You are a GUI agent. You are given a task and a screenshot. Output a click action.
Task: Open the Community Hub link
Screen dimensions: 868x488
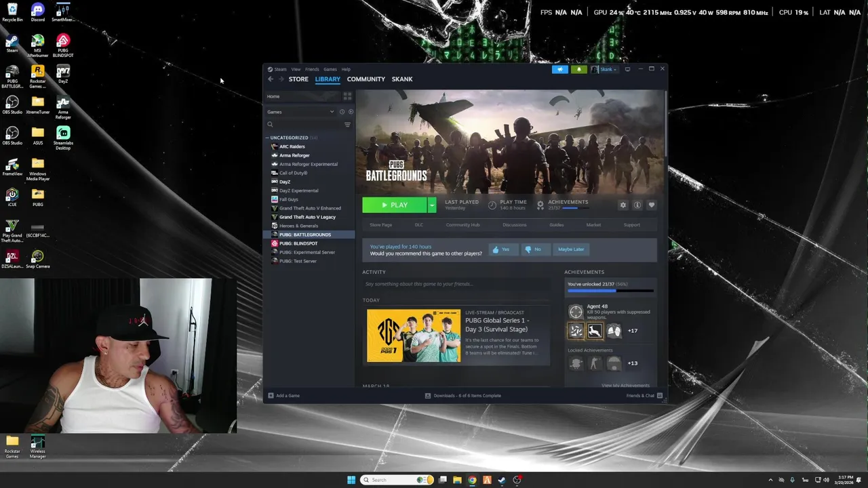462,225
